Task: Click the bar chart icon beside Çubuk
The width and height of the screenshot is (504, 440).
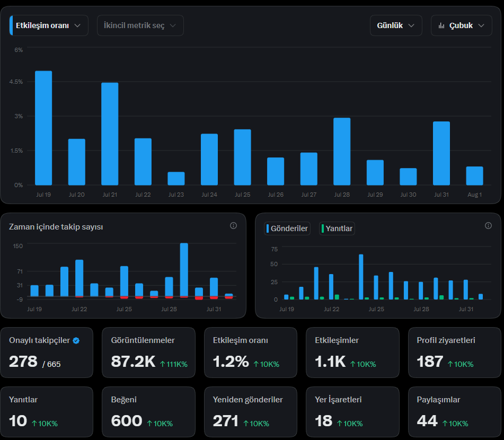Action: (441, 25)
